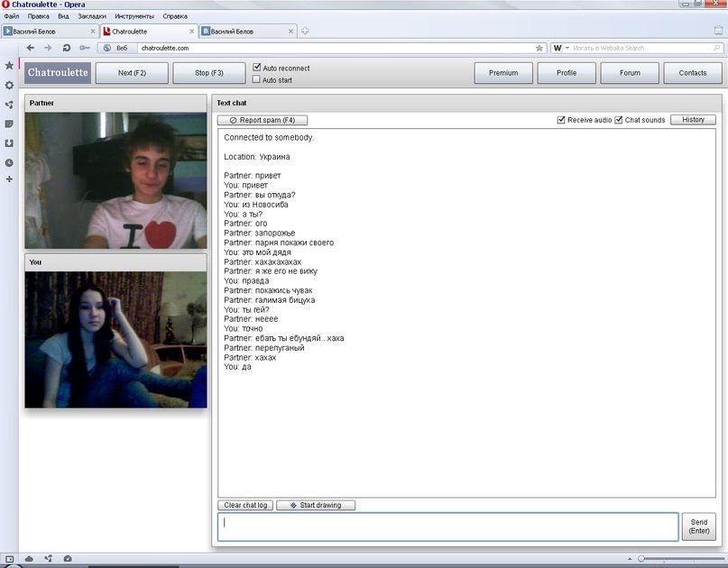Viewport: 728px width, 568px height.
Task: Open the Forum
Action: pyautogui.click(x=630, y=73)
